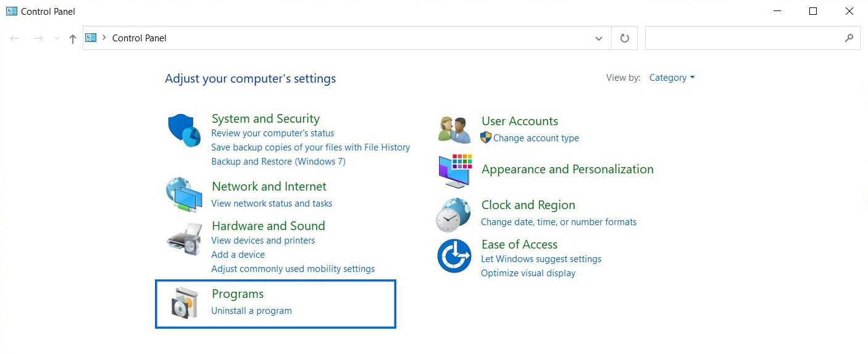868x354 pixels.
Task: Open the recent locations dropdown arrow
Action: pos(57,38)
